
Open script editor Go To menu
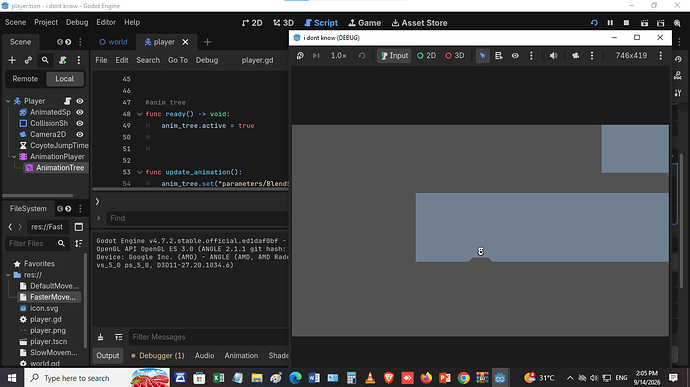178,60
